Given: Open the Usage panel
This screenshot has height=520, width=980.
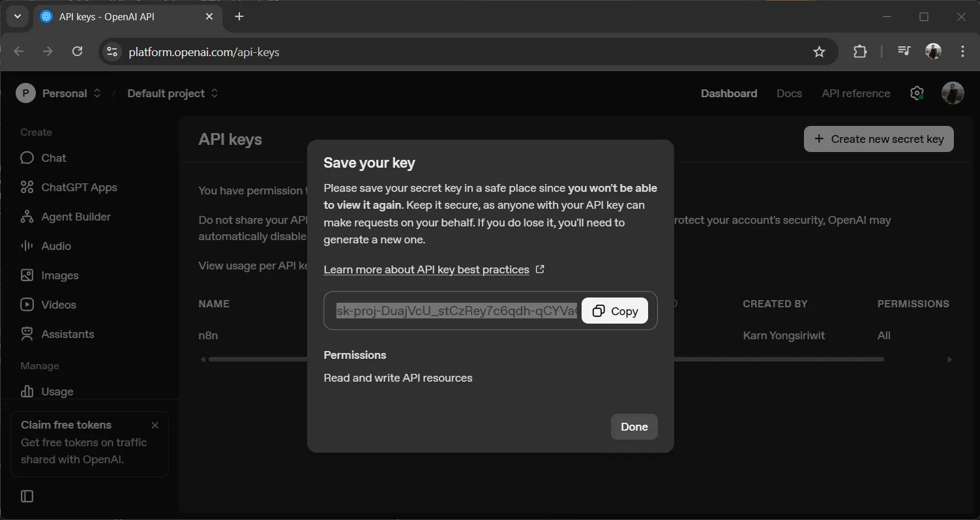Looking at the screenshot, I should pos(27,391).
